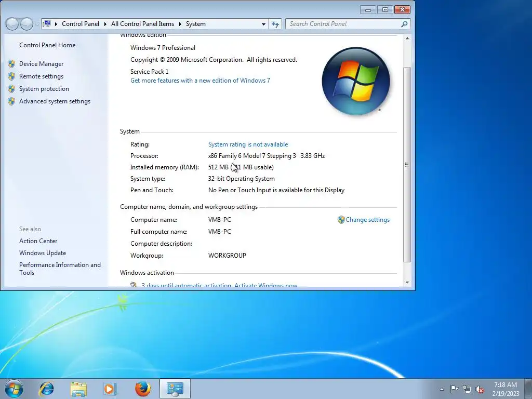
Task: Click the System protection shield icon
Action: click(x=11, y=89)
